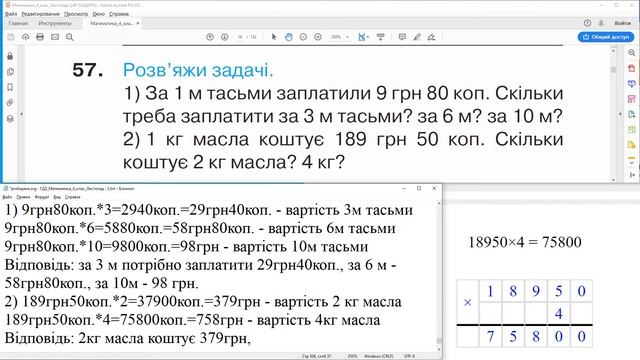Click the page number input field
The width and height of the screenshot is (640, 360).
click(240, 37)
